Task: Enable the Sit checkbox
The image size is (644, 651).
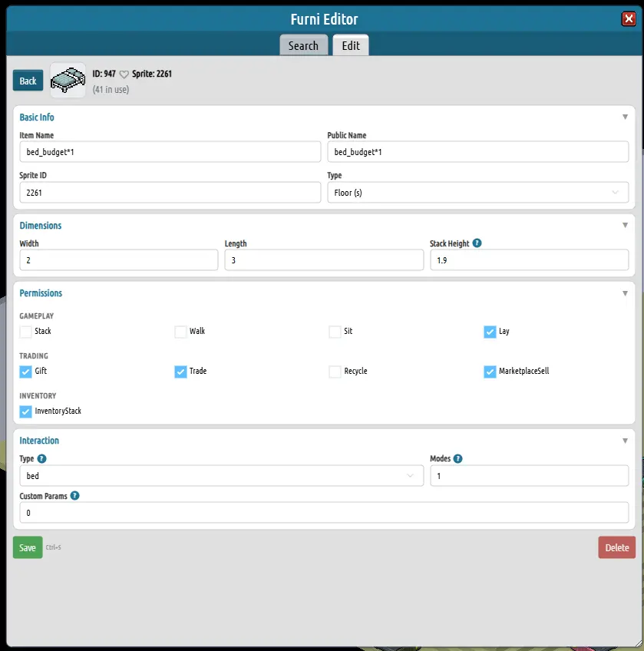Action: click(335, 332)
